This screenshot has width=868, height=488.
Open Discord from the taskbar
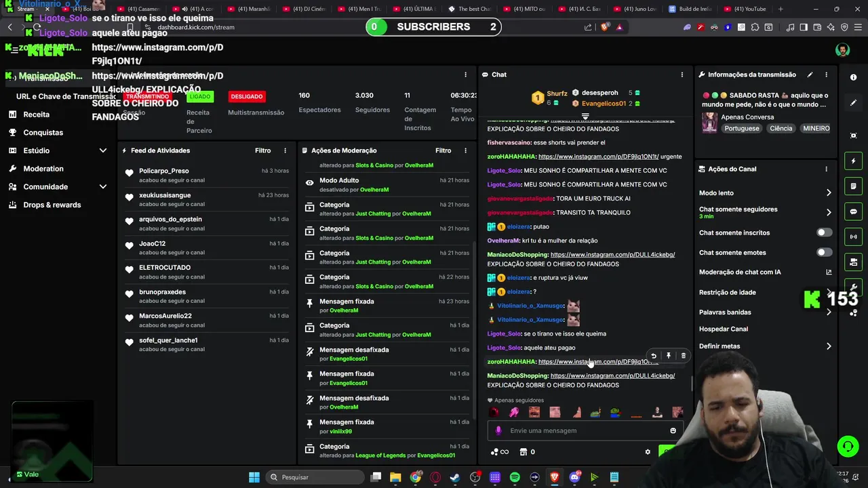coord(575,477)
